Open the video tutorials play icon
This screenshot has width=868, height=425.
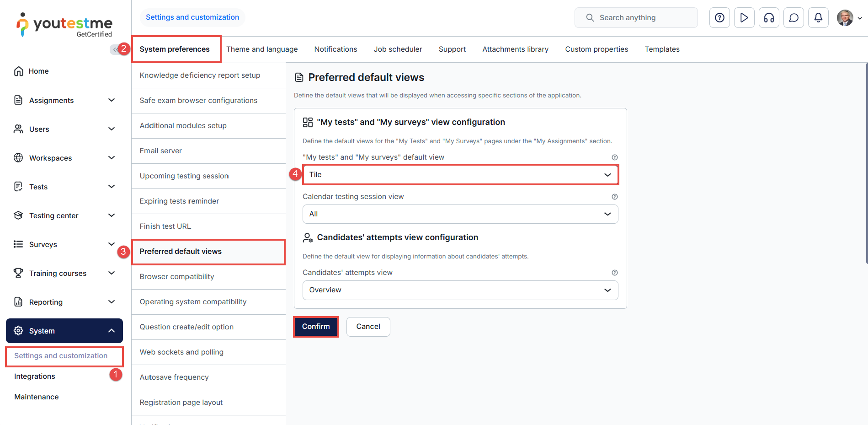point(744,18)
